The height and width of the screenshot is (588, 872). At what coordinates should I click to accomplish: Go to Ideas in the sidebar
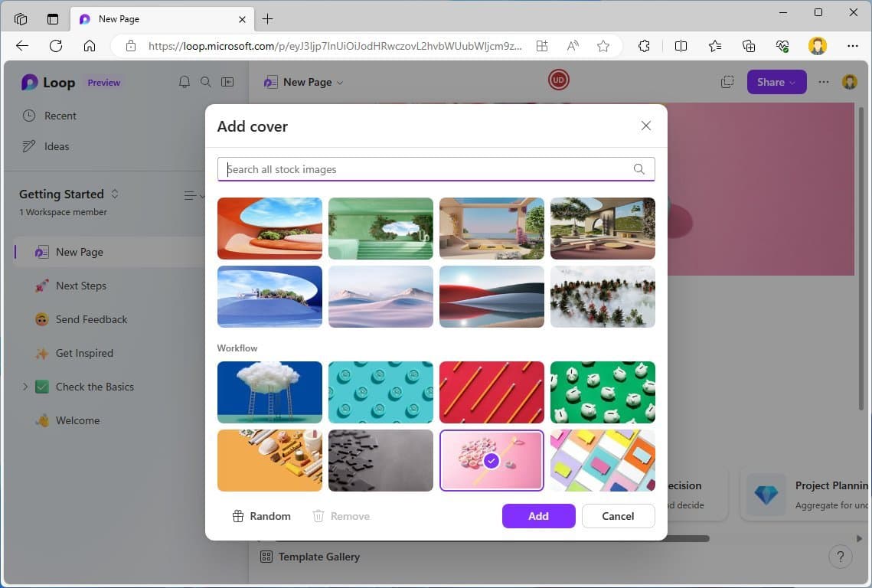click(x=57, y=146)
